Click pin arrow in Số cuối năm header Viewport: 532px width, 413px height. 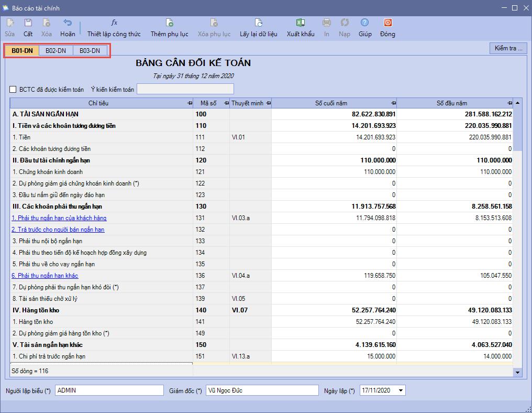click(393, 103)
